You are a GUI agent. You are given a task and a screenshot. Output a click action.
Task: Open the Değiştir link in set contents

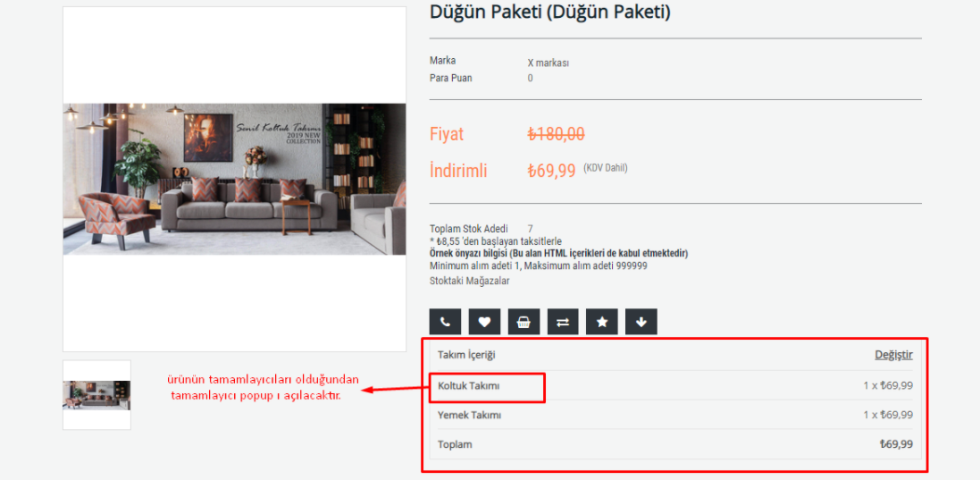coord(893,355)
